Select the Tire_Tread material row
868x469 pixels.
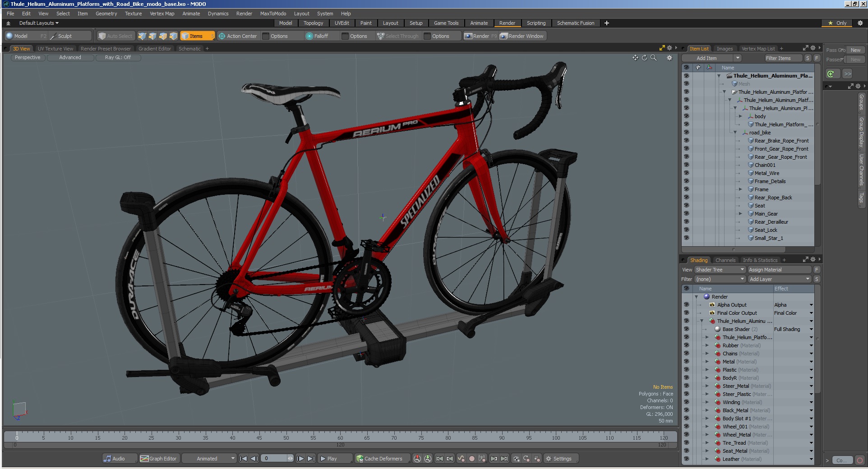point(748,443)
